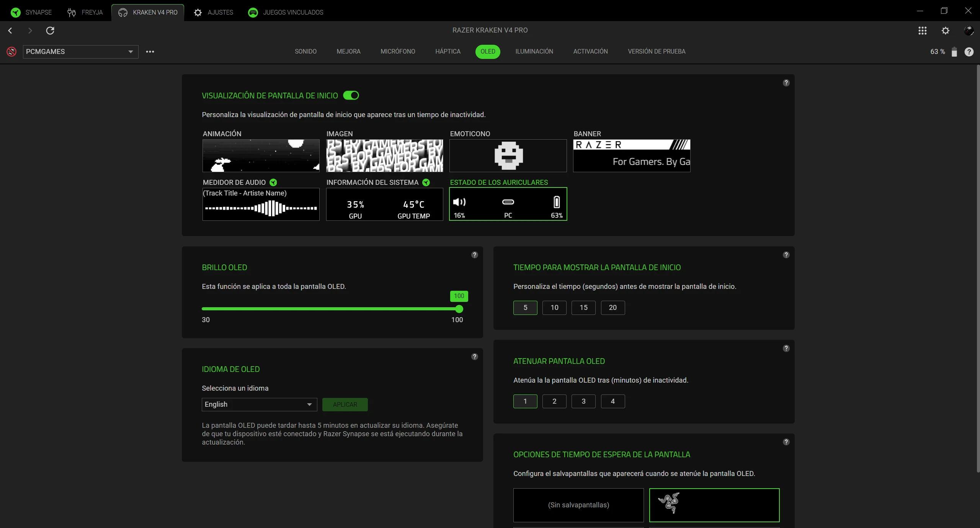Image resolution: width=980 pixels, height=528 pixels.
Task: Select the Banner screen thumbnail
Action: pyautogui.click(x=632, y=156)
